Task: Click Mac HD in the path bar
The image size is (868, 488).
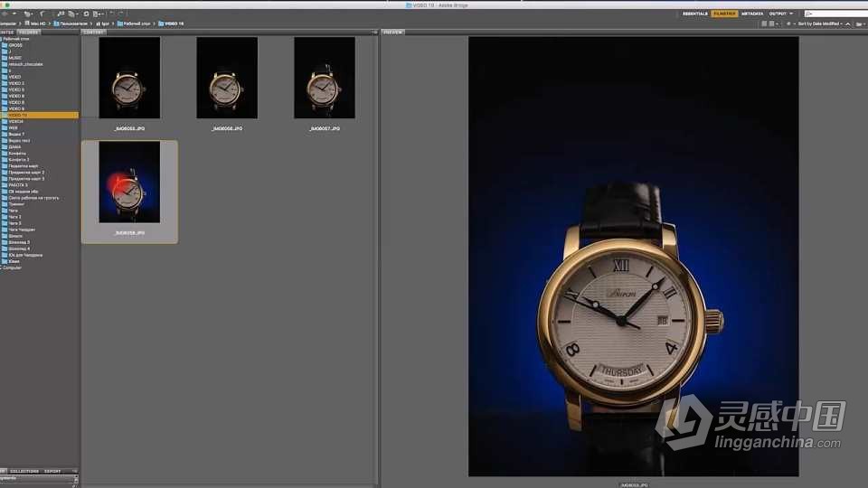Action: [x=35, y=23]
